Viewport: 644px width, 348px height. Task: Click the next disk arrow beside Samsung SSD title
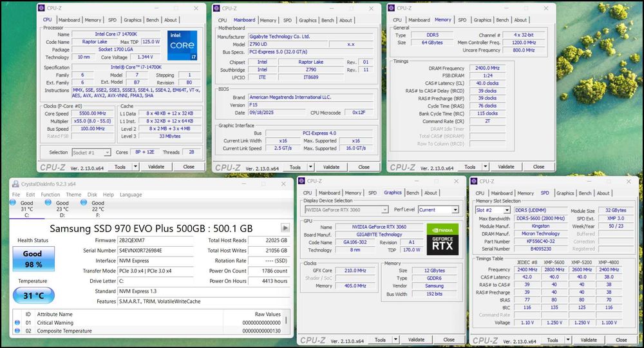(x=285, y=227)
